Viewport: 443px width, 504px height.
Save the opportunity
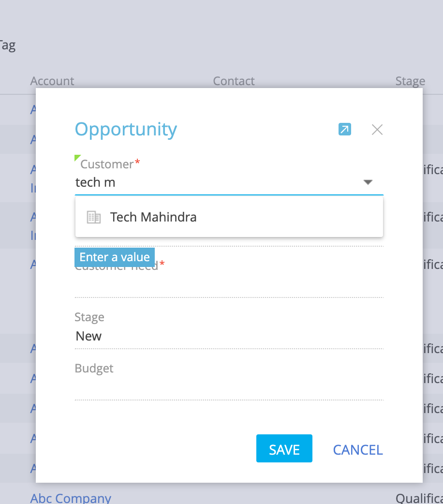pyautogui.click(x=284, y=448)
